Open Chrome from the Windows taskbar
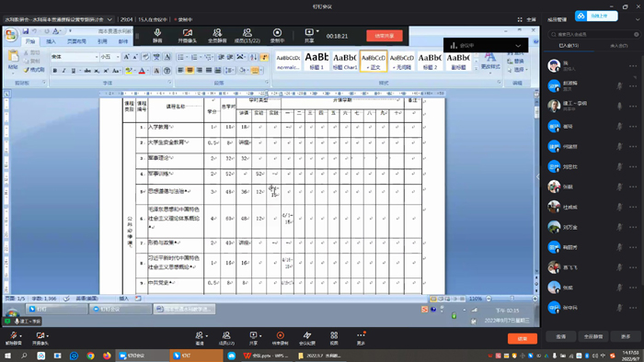Viewport: 644px width, 362px height. click(90, 356)
